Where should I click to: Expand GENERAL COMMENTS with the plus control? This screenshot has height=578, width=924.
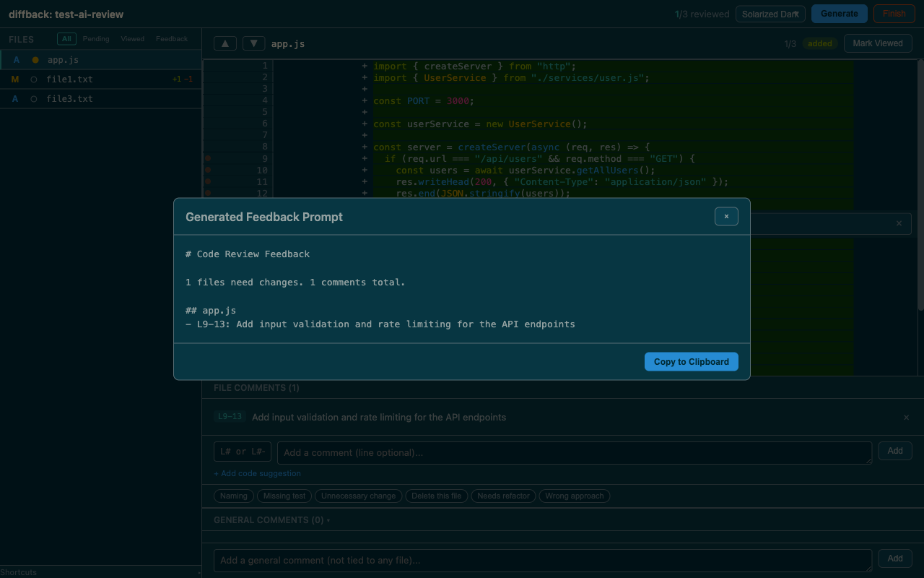tap(328, 519)
